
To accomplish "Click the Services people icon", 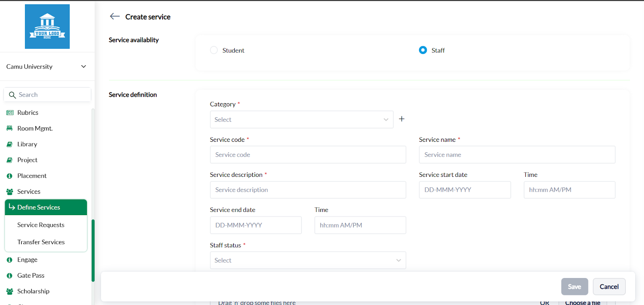I will (10, 192).
